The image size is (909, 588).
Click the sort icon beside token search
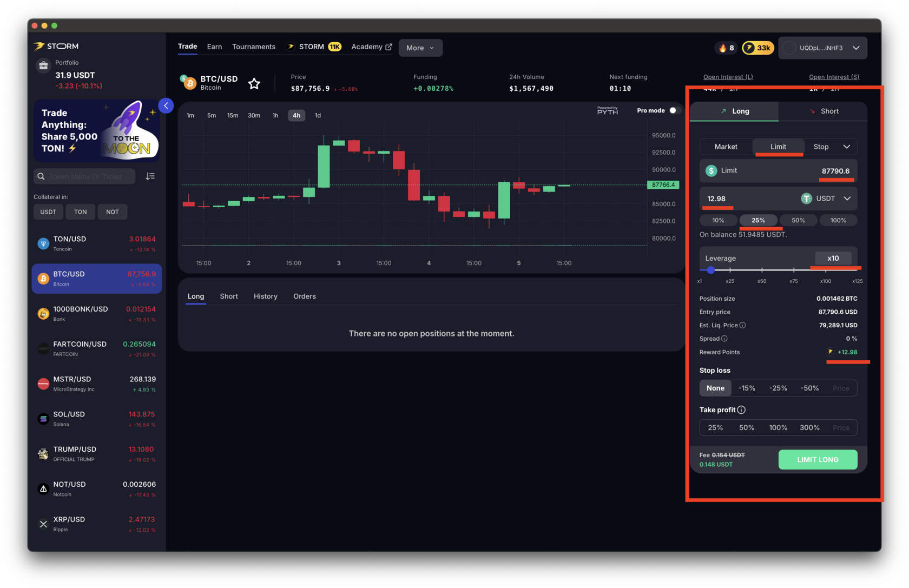coord(150,176)
